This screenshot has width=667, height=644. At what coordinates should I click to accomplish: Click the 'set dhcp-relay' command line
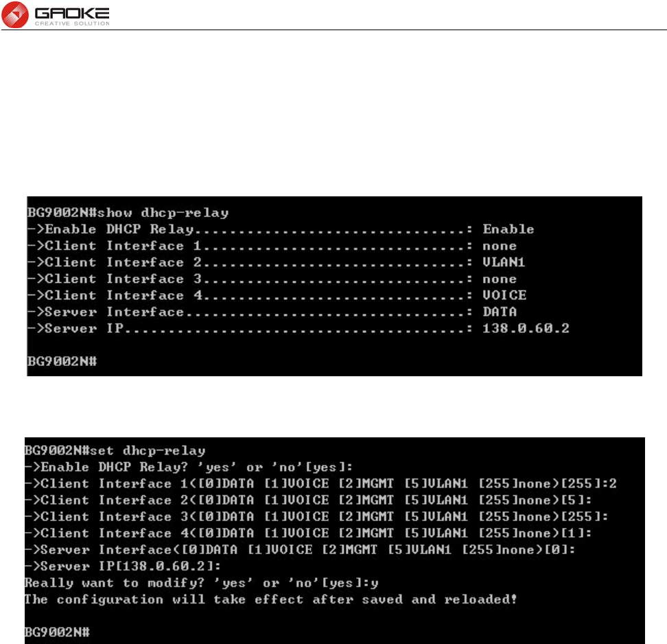coord(115,450)
